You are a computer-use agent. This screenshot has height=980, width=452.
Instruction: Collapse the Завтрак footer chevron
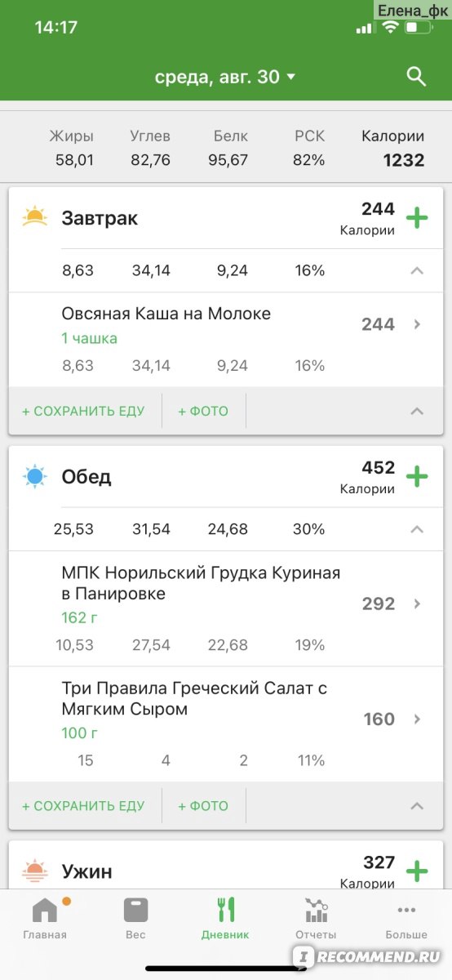pos(417,411)
